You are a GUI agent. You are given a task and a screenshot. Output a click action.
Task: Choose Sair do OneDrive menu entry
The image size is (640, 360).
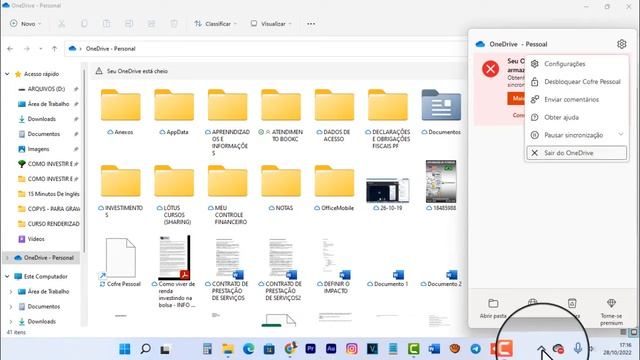[x=576, y=153]
